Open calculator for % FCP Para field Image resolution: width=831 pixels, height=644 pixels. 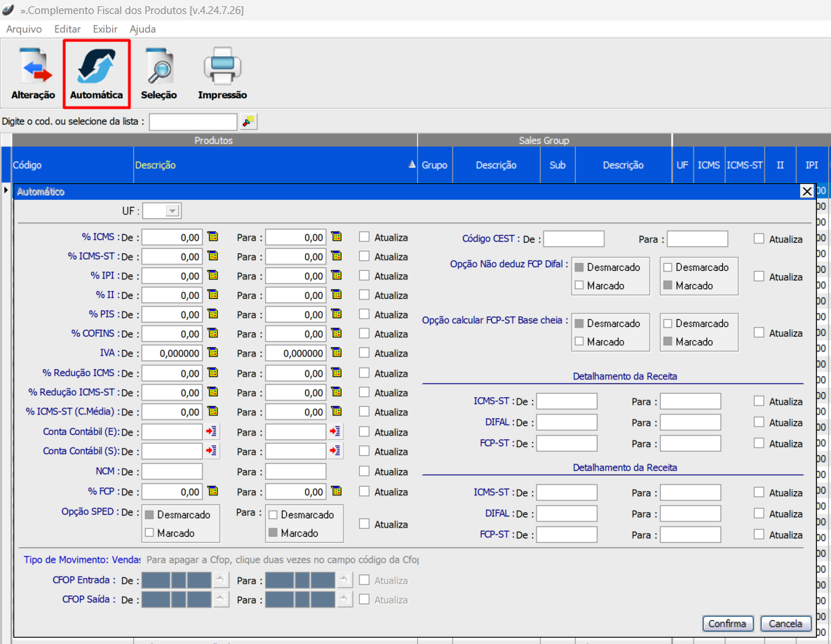[336, 491]
